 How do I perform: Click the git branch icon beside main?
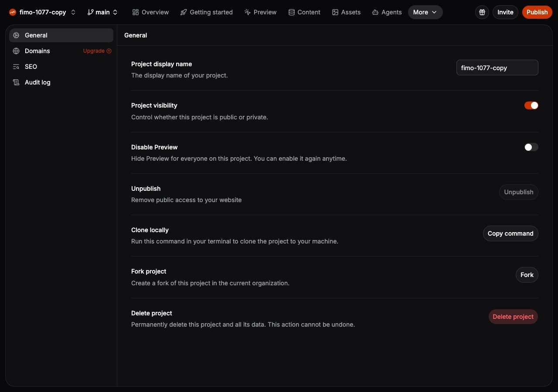point(90,12)
